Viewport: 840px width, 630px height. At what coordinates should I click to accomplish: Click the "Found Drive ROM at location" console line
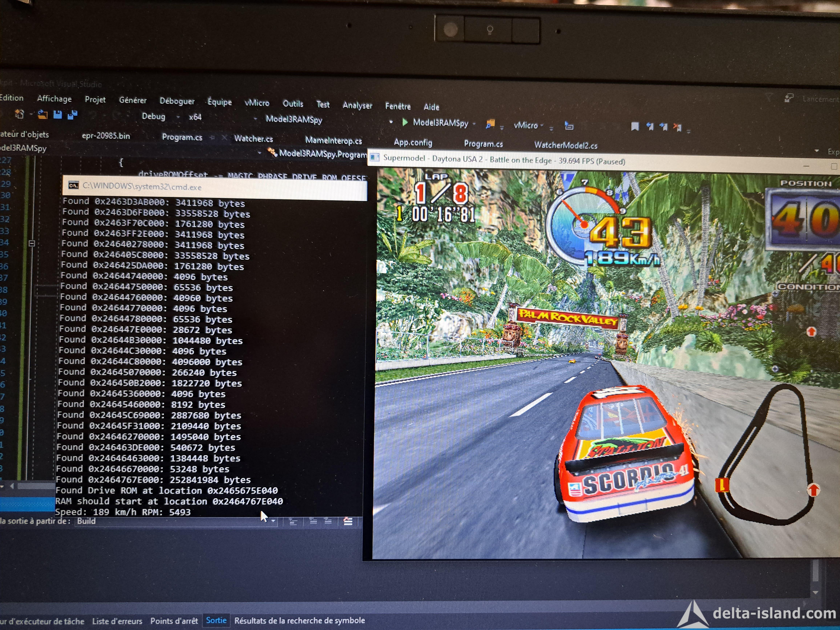point(167,491)
